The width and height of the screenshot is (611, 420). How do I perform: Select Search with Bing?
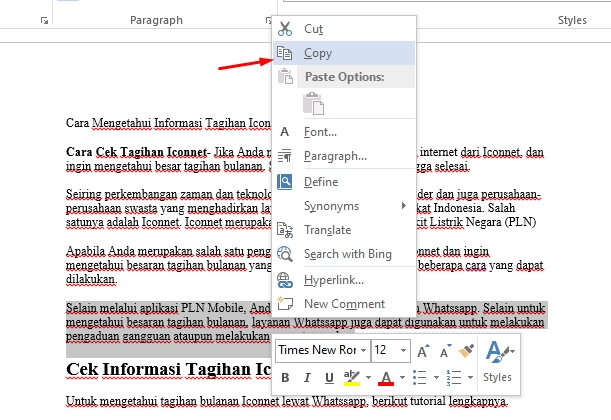point(344,254)
